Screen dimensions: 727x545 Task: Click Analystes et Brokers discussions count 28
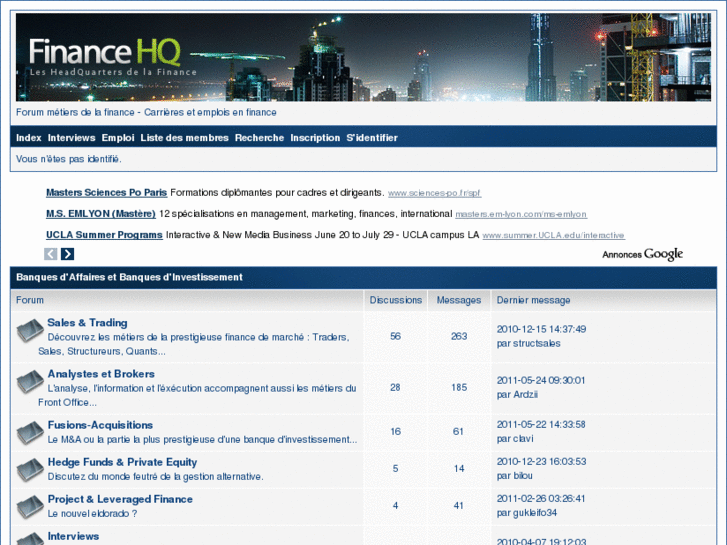coord(395,387)
